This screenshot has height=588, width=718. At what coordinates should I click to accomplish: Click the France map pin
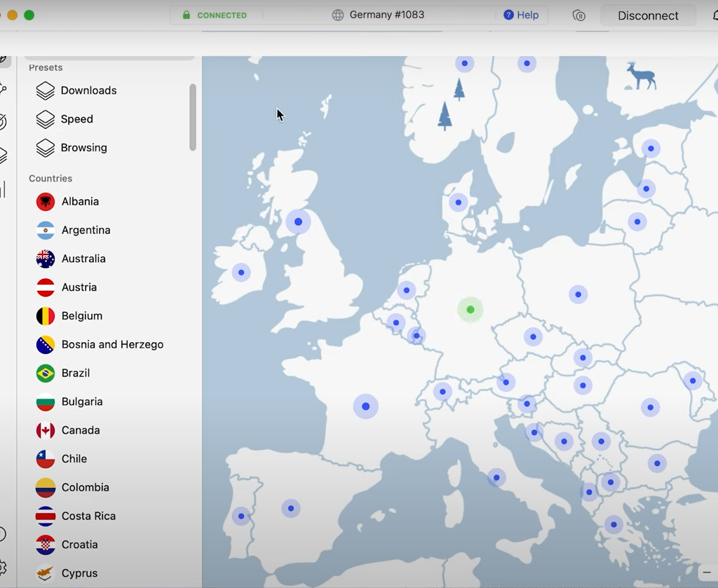click(x=365, y=406)
